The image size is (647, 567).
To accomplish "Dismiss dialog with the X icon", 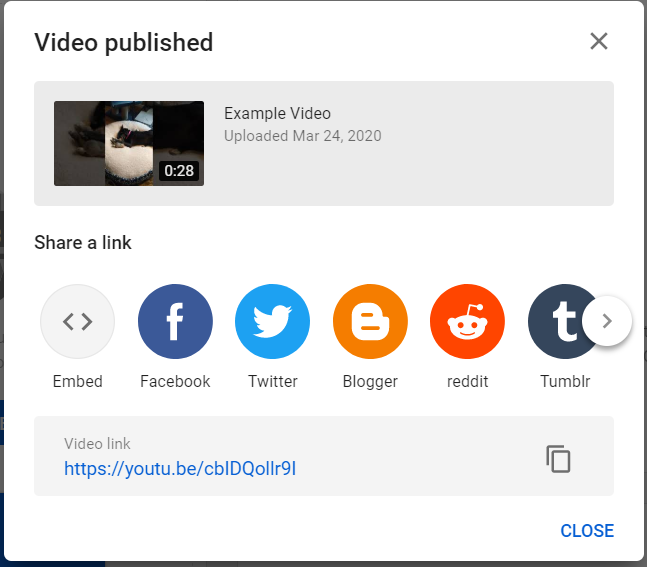I will [599, 41].
